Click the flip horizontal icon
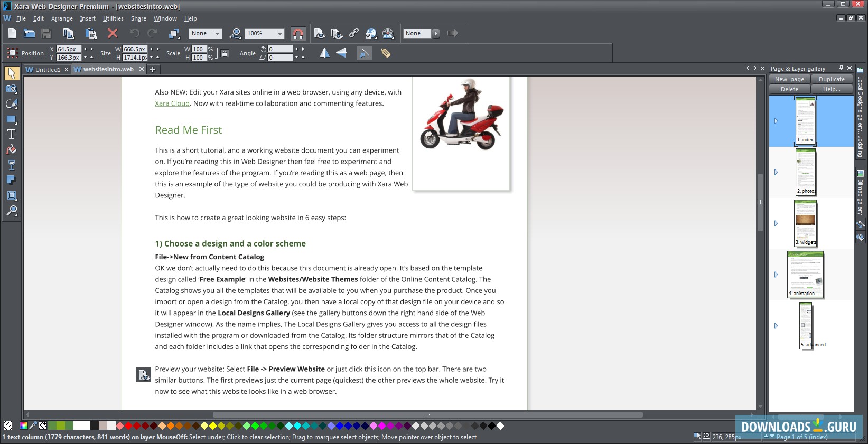Screen dimensions: 868x444 [324, 53]
